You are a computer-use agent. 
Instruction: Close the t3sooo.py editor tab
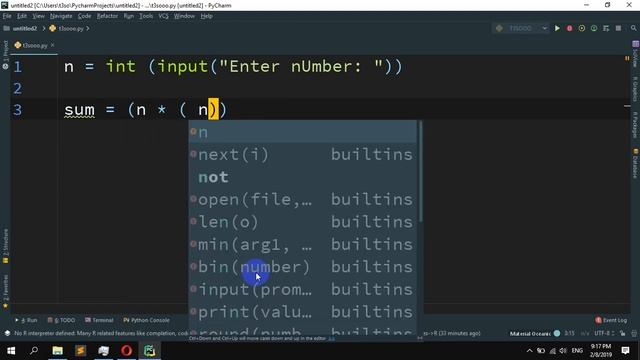point(53,45)
